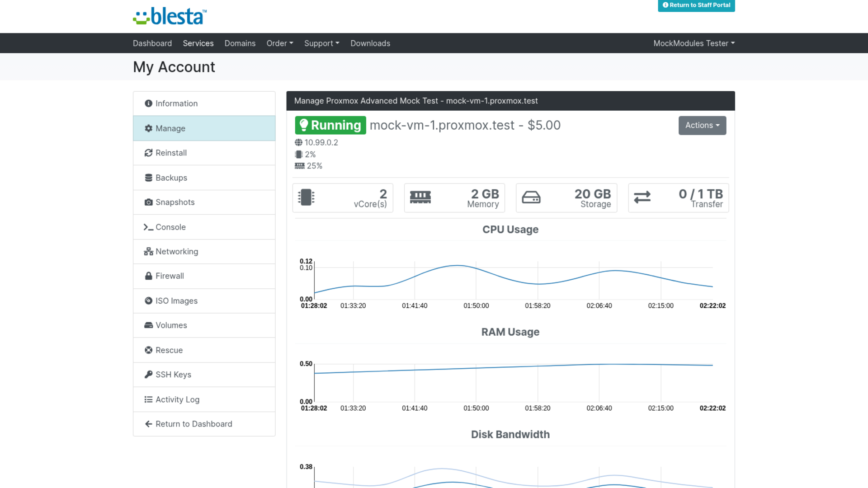This screenshot has height=488, width=868.
Task: Click the Firewall lock icon
Action: click(x=148, y=276)
